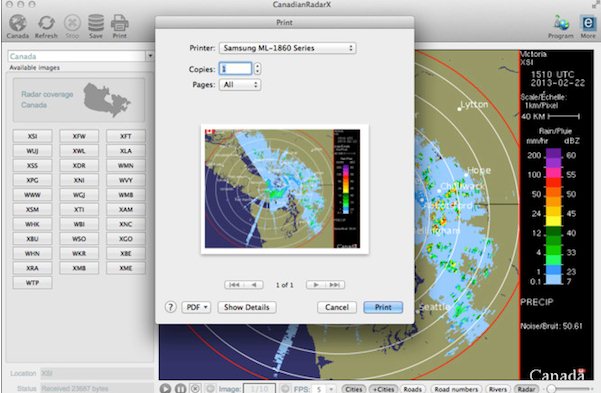Select the WSO radar station
This screenshot has height=393, width=601.
(x=79, y=238)
